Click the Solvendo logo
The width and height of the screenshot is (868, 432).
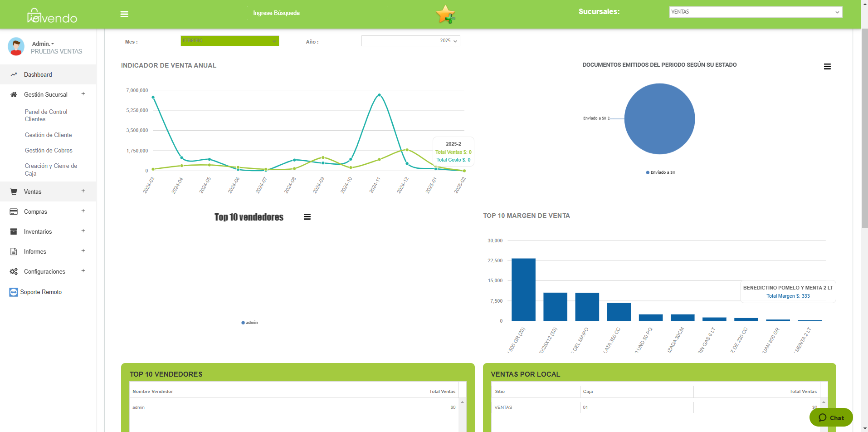pos(52,16)
